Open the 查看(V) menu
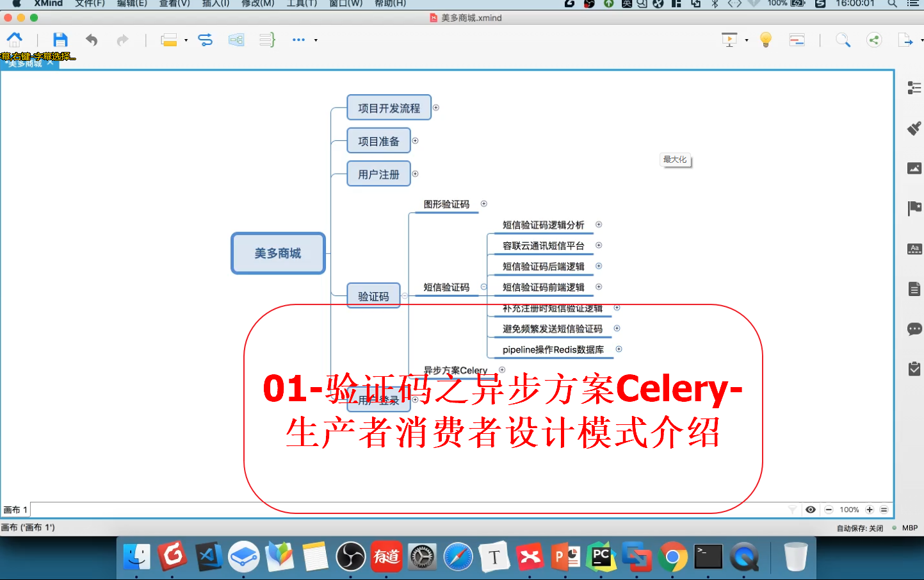Viewport: 924px width, 580px height. (175, 3)
